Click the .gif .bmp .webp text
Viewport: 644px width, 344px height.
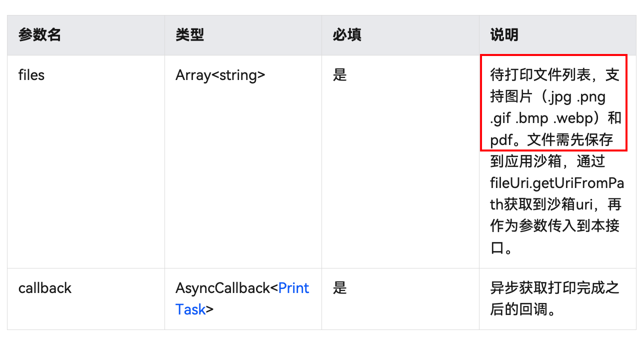(540, 118)
